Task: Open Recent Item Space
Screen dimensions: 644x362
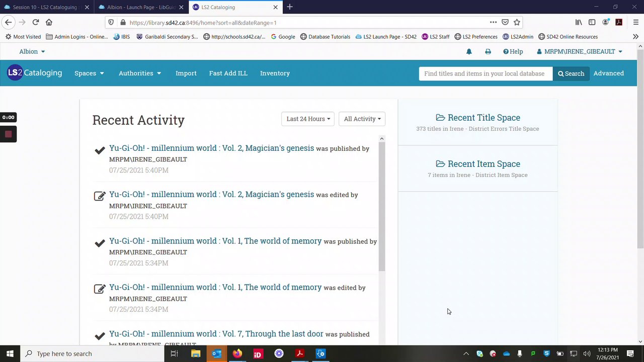Action: (x=478, y=164)
